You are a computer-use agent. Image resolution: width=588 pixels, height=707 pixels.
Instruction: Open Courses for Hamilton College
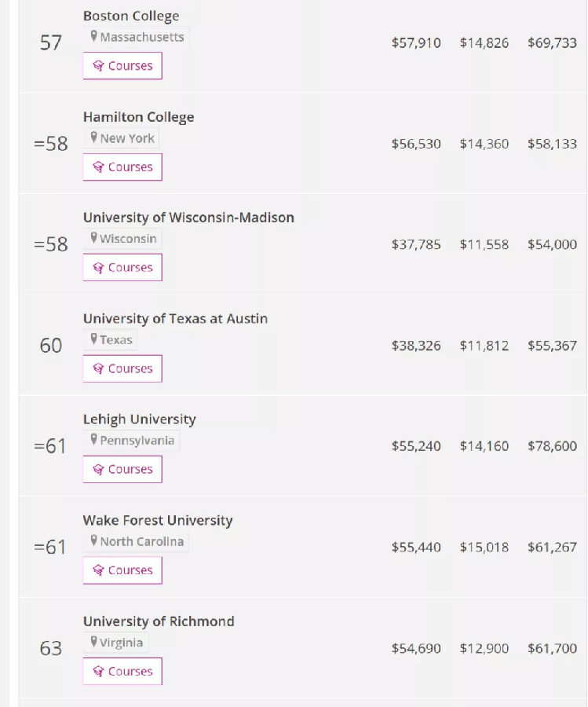(x=122, y=167)
